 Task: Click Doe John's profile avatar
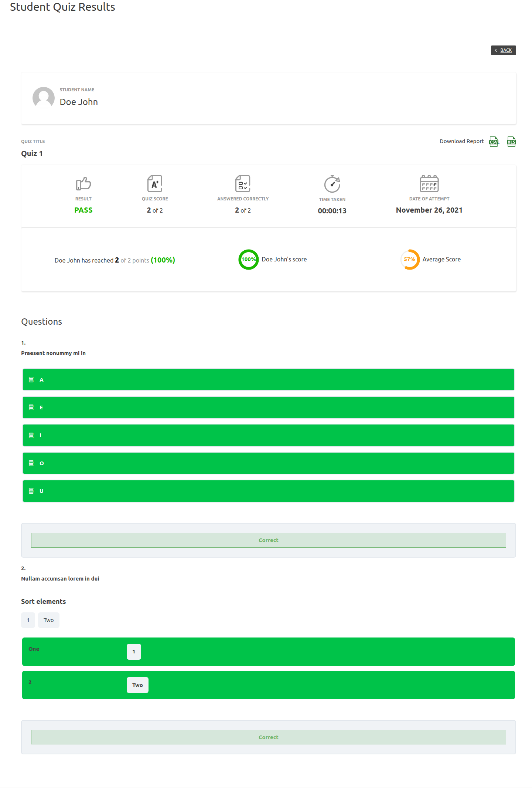coord(44,98)
